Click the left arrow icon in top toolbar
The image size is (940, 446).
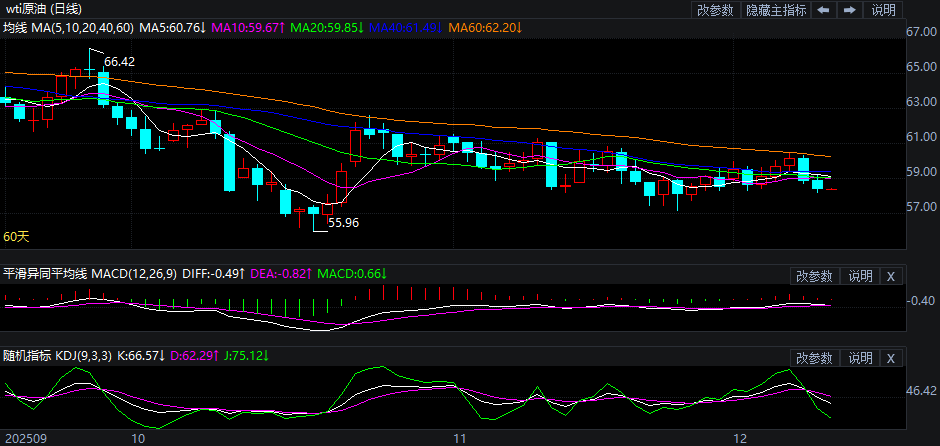click(x=823, y=10)
